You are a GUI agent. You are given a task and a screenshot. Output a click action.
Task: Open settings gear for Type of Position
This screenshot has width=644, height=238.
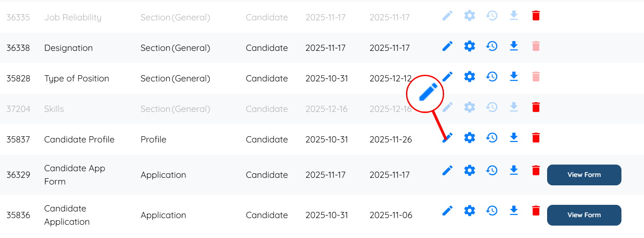coord(469,77)
